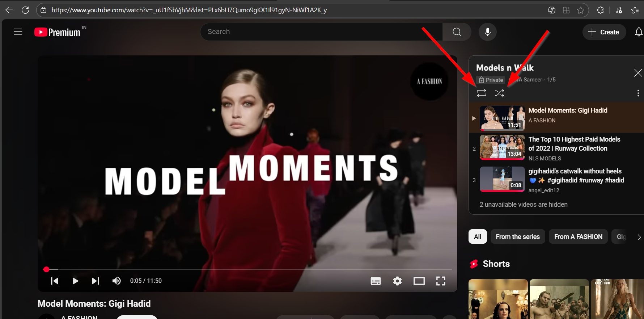The width and height of the screenshot is (644, 319).
Task: Open NLS MODELS channel name
Action: coord(545,159)
